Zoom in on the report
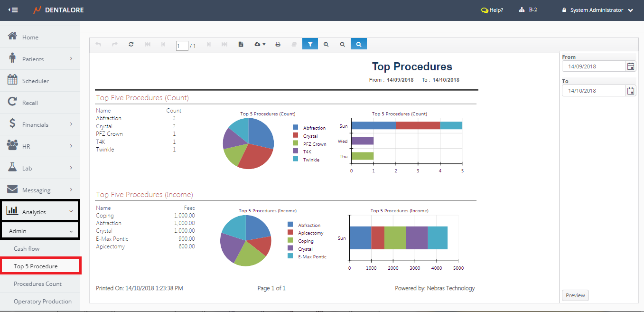This screenshot has width=644, height=312. click(x=326, y=44)
